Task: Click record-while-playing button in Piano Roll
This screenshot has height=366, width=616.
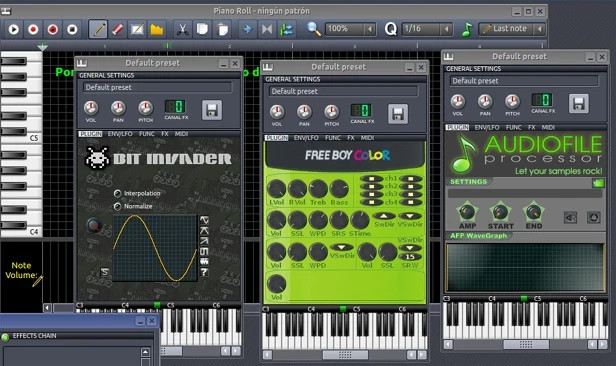Action: (53, 29)
